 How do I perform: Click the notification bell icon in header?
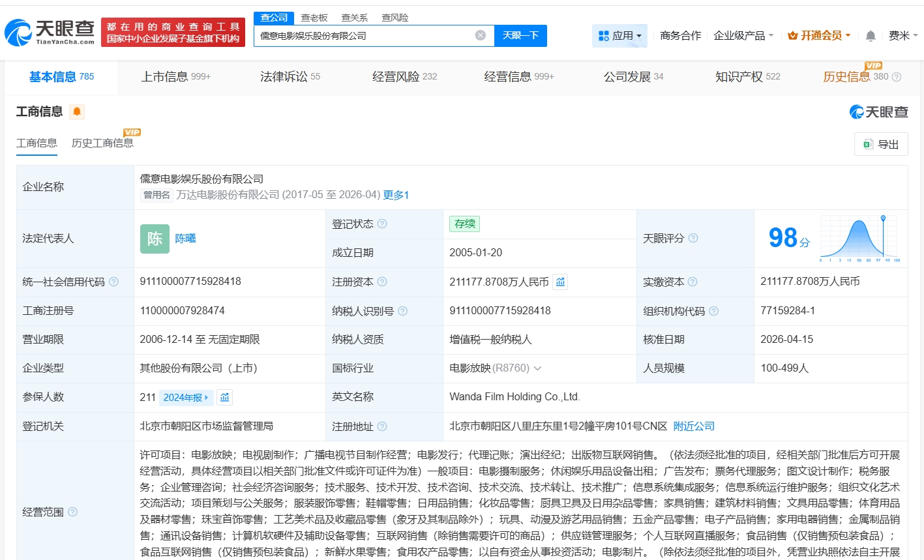pyautogui.click(x=870, y=36)
